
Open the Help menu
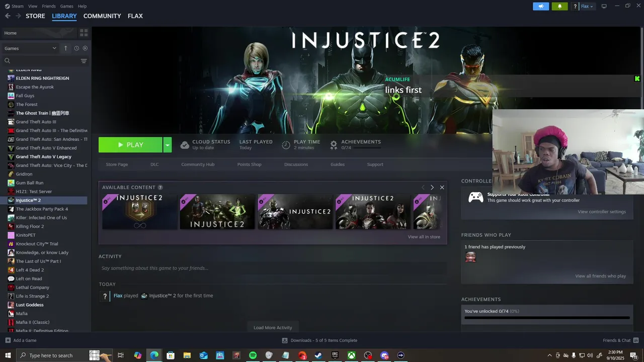click(82, 6)
